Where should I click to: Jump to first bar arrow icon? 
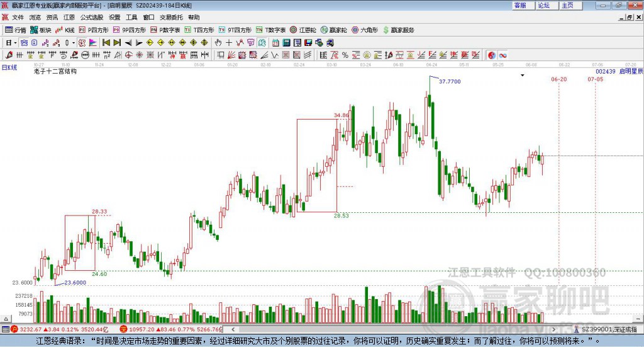pyautogui.click(x=106, y=43)
